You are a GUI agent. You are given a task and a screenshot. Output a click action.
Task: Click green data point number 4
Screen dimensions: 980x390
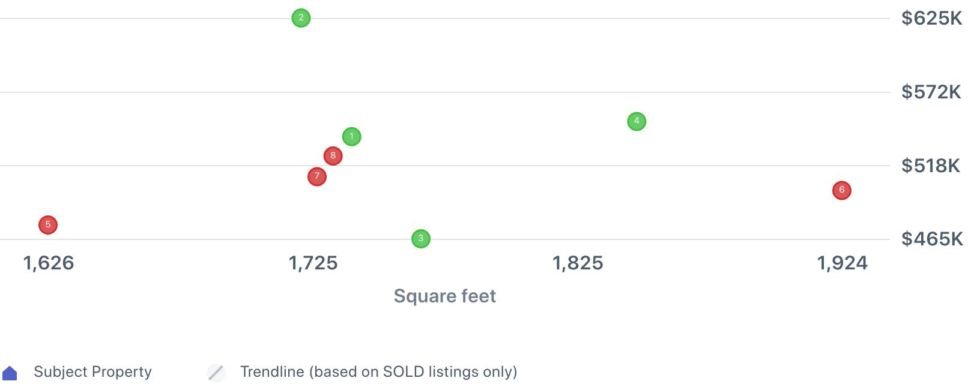click(x=637, y=121)
